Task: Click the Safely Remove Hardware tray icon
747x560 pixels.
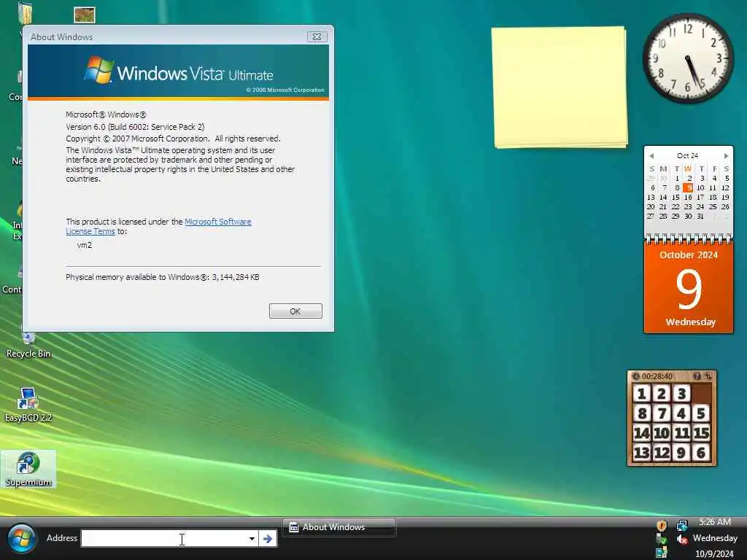Action: pyautogui.click(x=662, y=539)
